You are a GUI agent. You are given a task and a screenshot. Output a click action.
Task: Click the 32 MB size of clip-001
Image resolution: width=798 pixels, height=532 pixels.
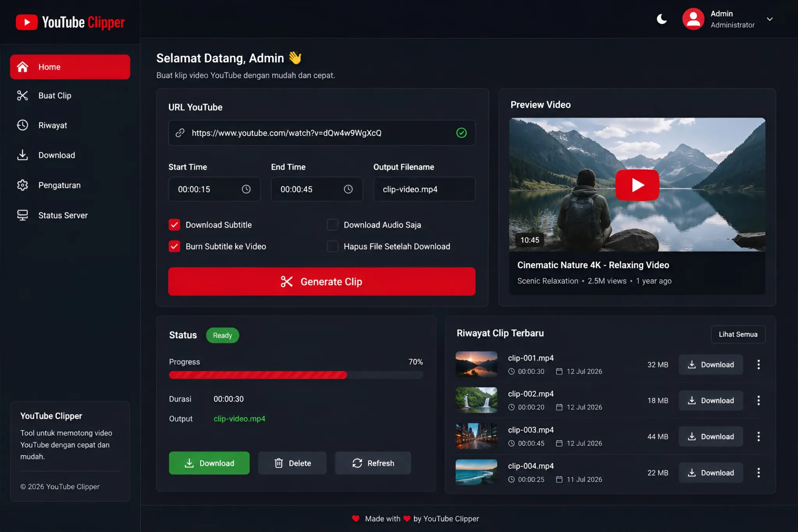point(658,365)
